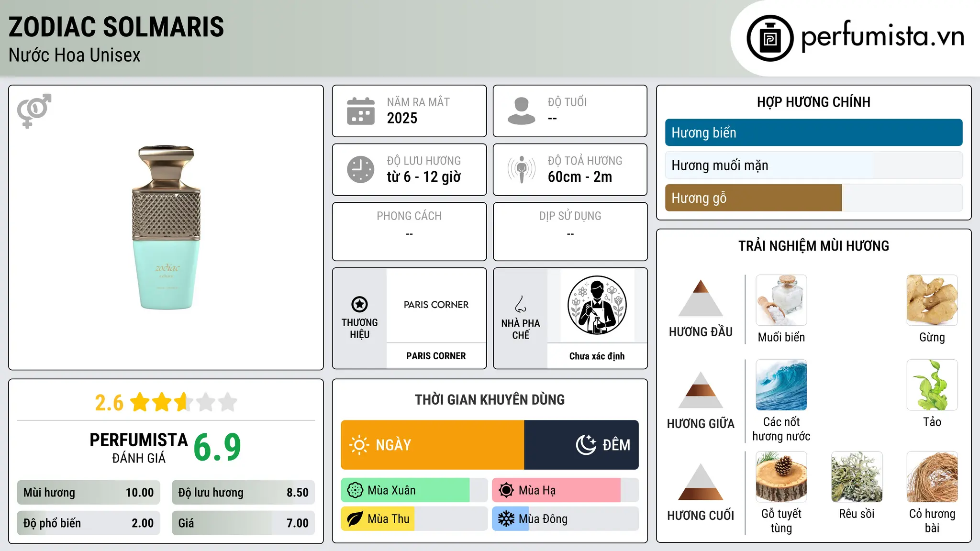Click the HỢP HƯƠNG CHÍNH heading
Screen dimensions: 980x551
pyautogui.click(x=813, y=102)
